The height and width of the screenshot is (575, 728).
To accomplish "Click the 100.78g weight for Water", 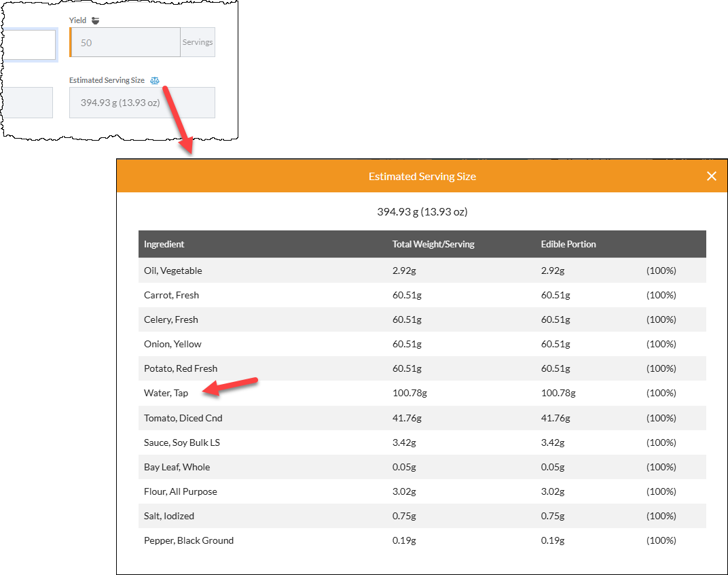I will (409, 394).
